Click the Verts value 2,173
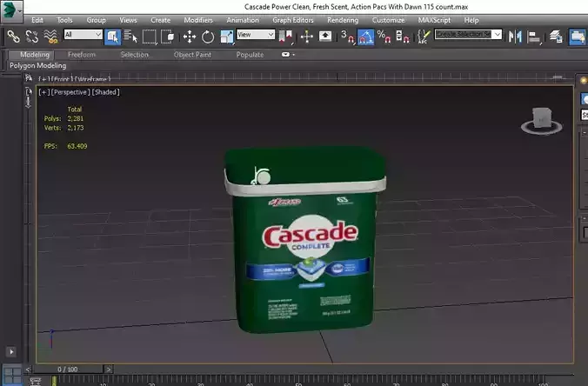The width and height of the screenshot is (588, 386). 76,128
